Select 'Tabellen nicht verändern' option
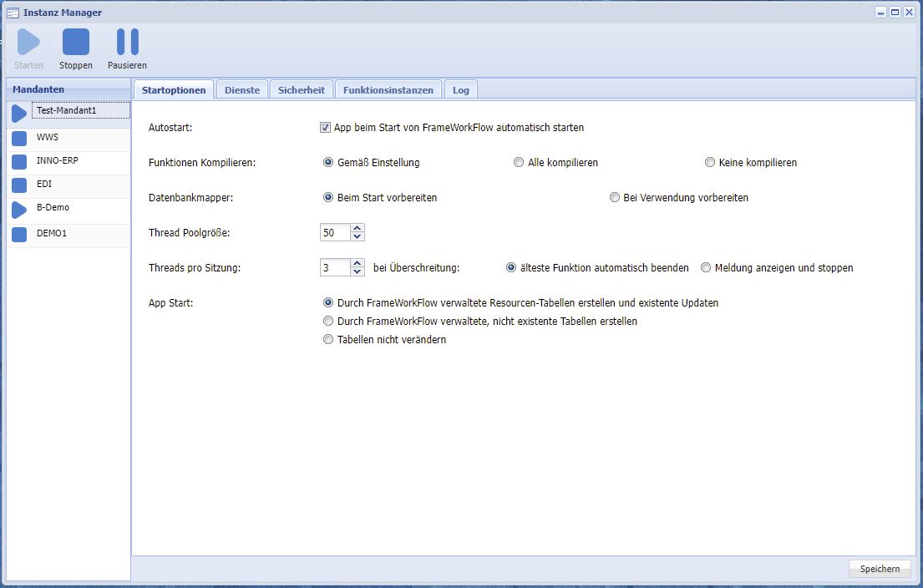The height and width of the screenshot is (588, 923). coord(328,339)
